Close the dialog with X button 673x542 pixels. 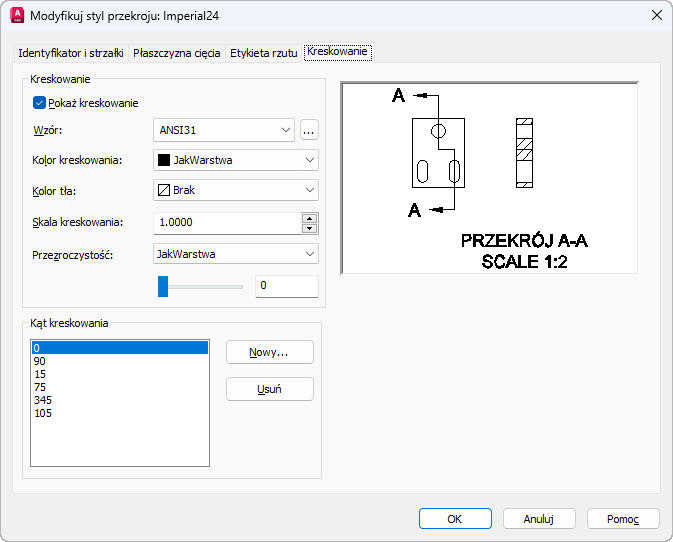pyautogui.click(x=657, y=15)
